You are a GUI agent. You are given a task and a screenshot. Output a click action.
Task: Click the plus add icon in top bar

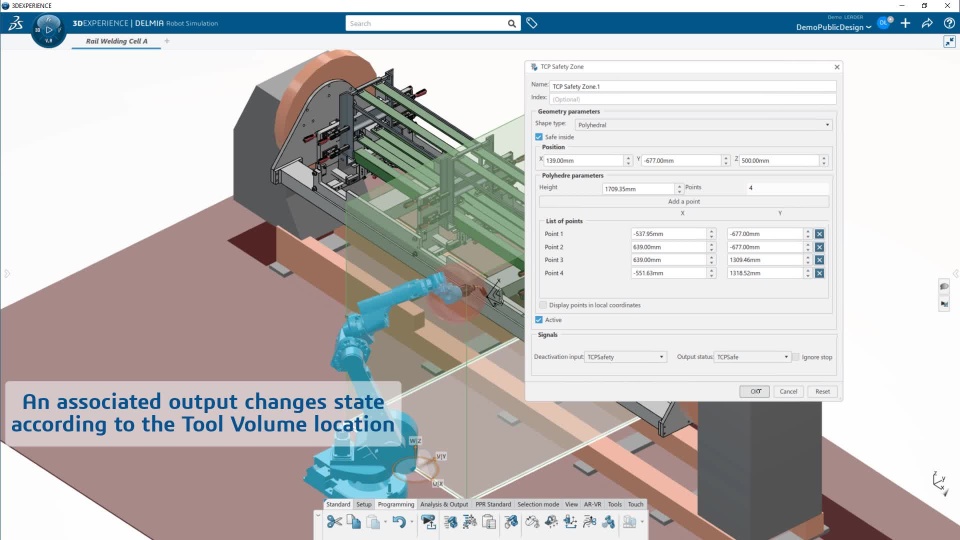pos(906,23)
